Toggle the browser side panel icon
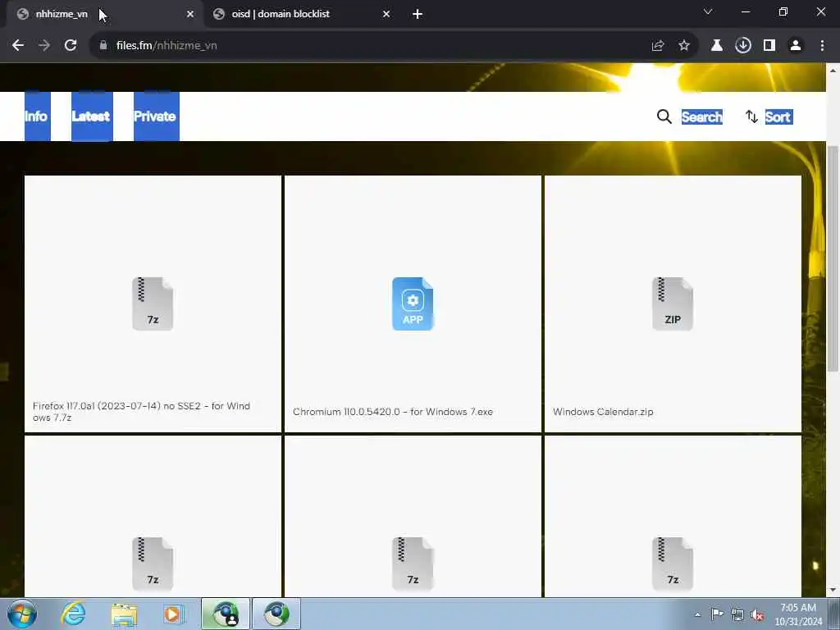 click(769, 46)
